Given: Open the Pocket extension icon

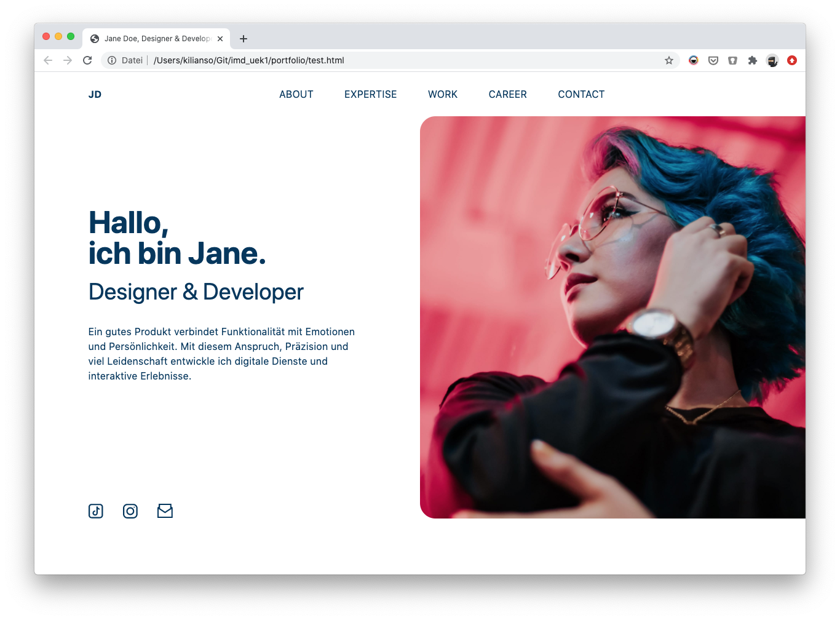Looking at the screenshot, I should (x=713, y=60).
